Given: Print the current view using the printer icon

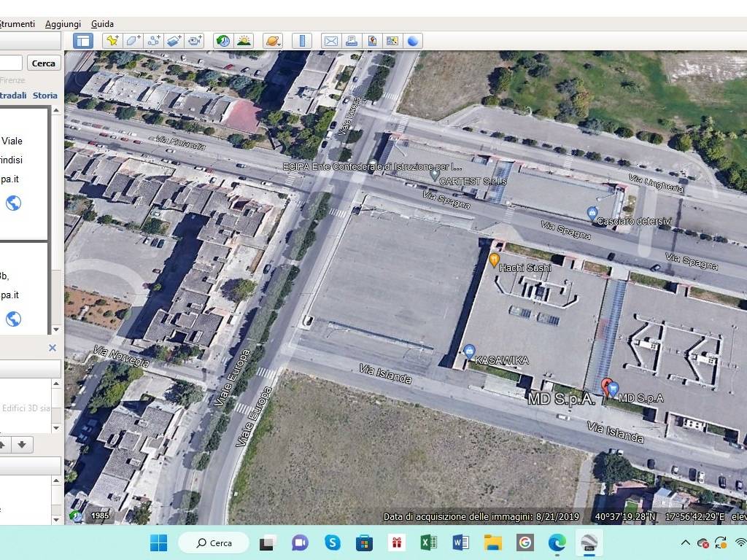Looking at the screenshot, I should point(351,41).
